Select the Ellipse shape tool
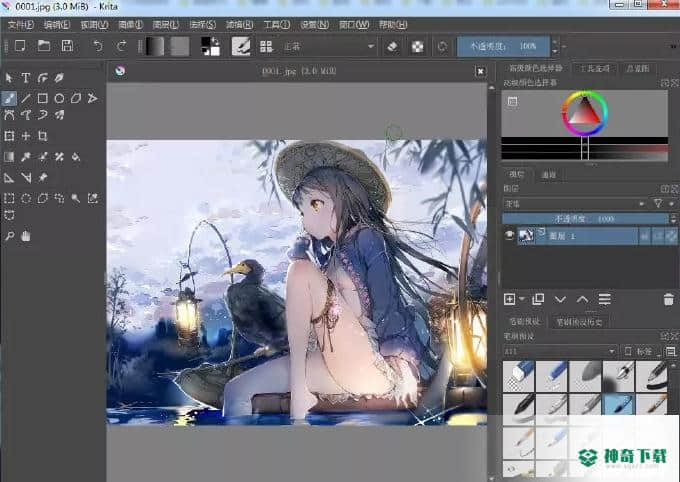The width and height of the screenshot is (680, 482). (x=59, y=98)
